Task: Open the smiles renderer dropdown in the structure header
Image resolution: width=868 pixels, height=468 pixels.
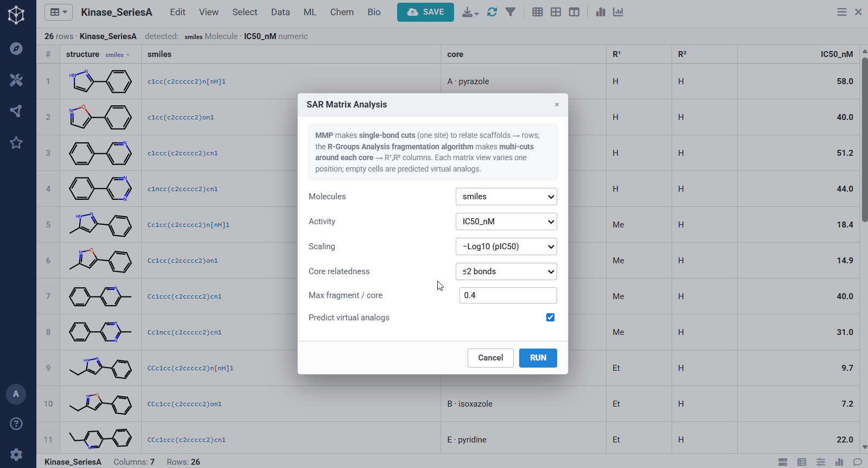Action: (117, 55)
